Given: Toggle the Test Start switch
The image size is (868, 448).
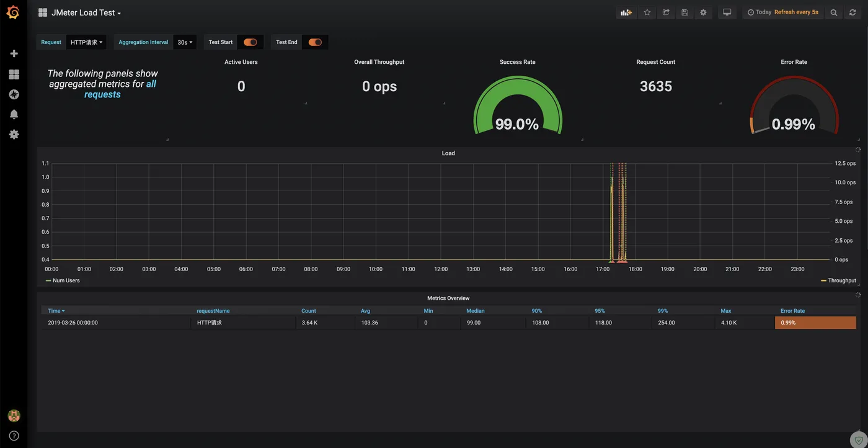Looking at the screenshot, I should tap(250, 42).
